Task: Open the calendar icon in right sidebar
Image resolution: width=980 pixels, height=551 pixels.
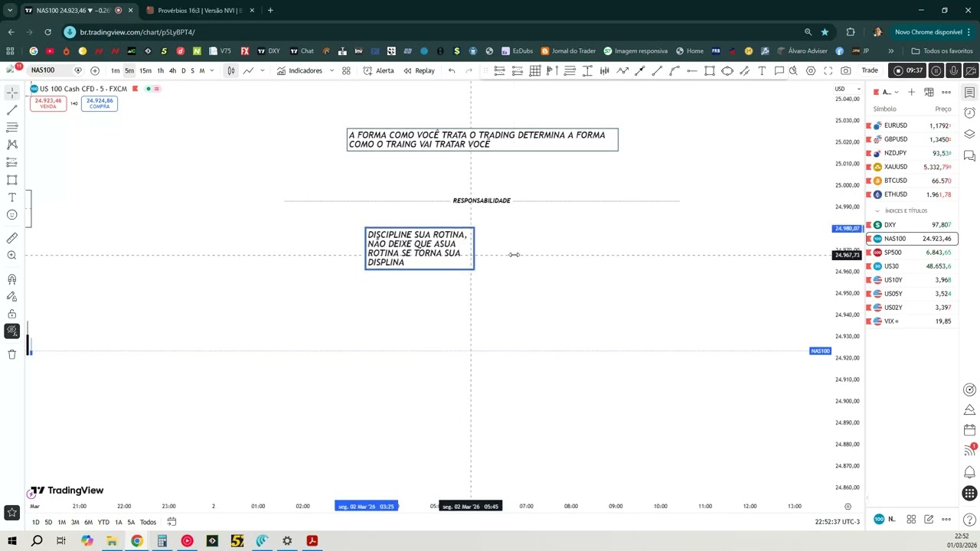Action: point(969,430)
